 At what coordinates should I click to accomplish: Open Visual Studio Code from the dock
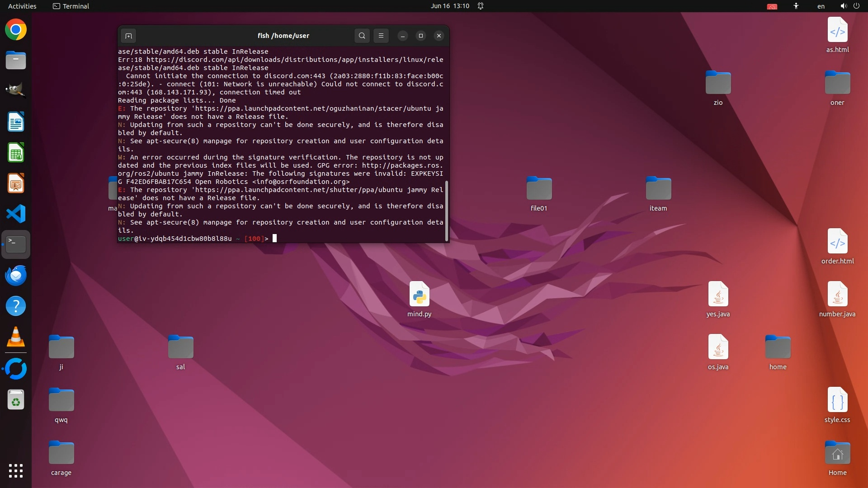click(x=16, y=214)
